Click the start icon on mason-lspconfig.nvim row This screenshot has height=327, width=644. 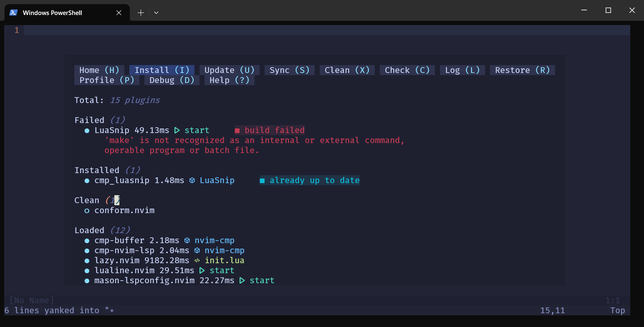tap(242, 281)
